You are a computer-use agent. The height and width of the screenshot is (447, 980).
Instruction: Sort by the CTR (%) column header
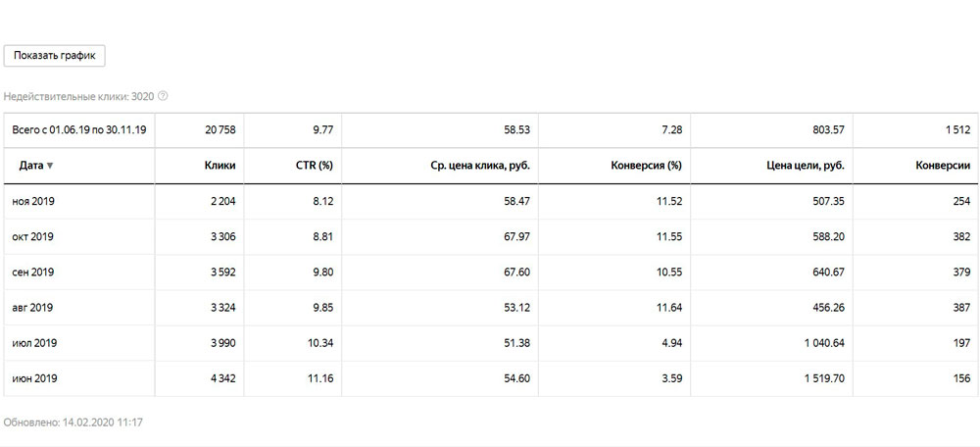(314, 166)
